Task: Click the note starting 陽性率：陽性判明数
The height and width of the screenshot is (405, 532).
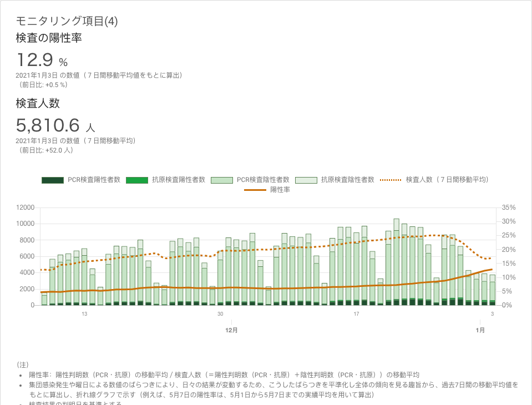Action: [224, 375]
